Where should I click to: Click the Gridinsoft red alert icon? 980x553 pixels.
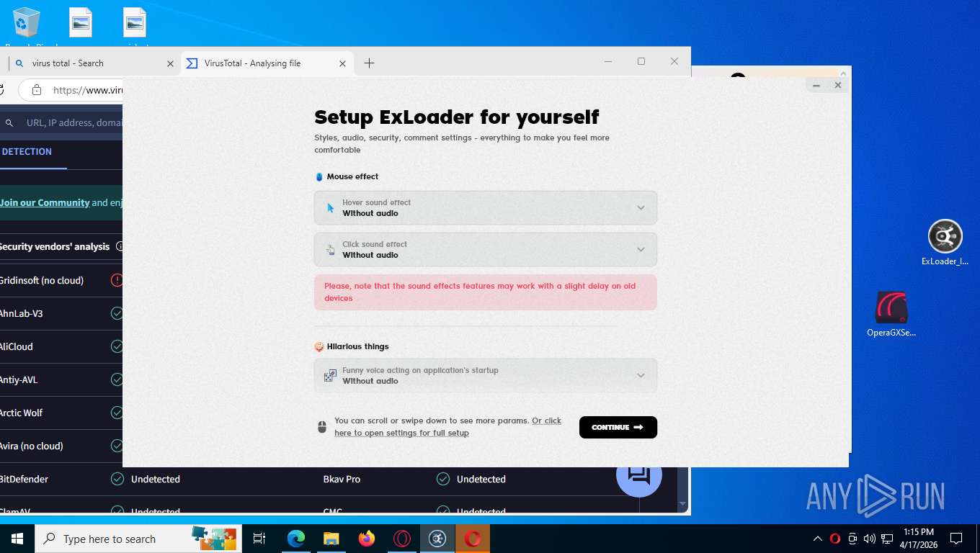[117, 280]
